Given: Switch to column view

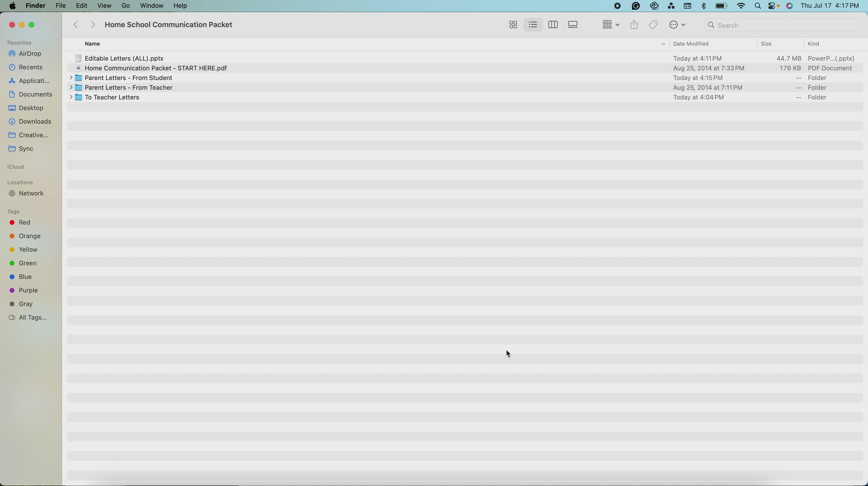Looking at the screenshot, I should tap(553, 25).
